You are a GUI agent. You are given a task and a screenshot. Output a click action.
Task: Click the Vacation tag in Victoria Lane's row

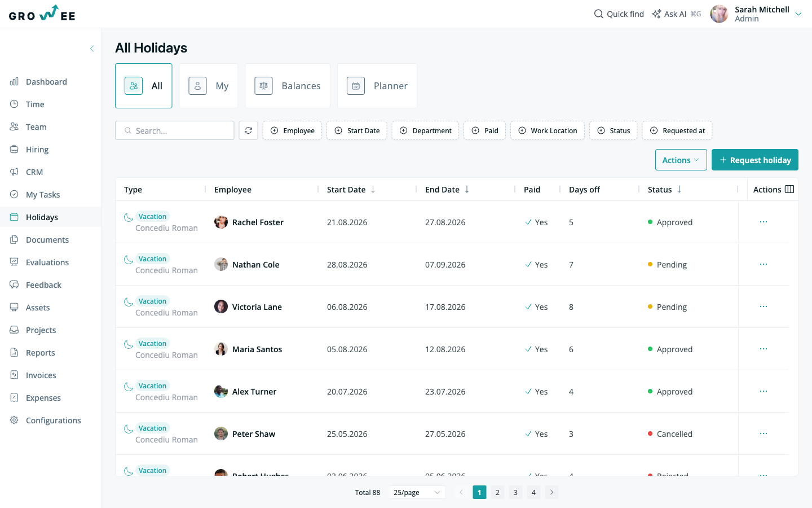point(152,301)
